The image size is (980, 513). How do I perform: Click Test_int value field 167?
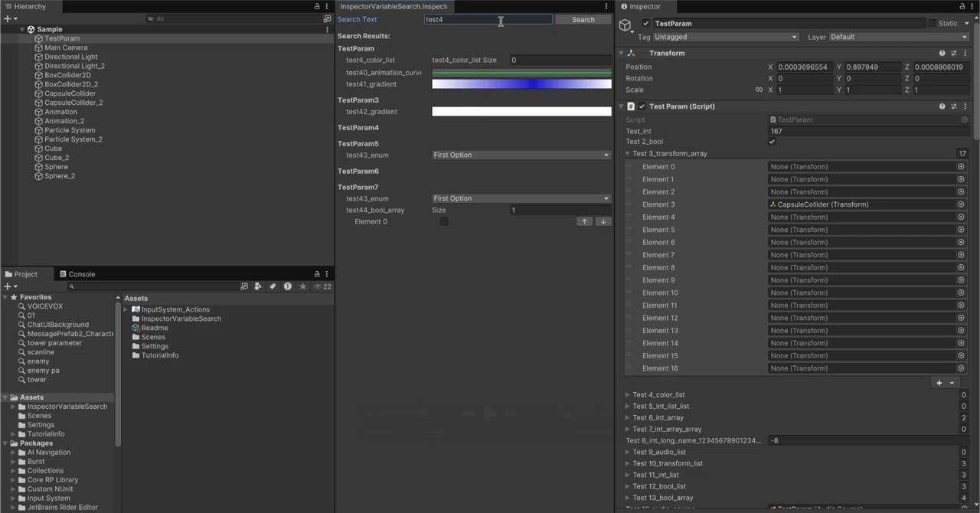[x=867, y=131]
